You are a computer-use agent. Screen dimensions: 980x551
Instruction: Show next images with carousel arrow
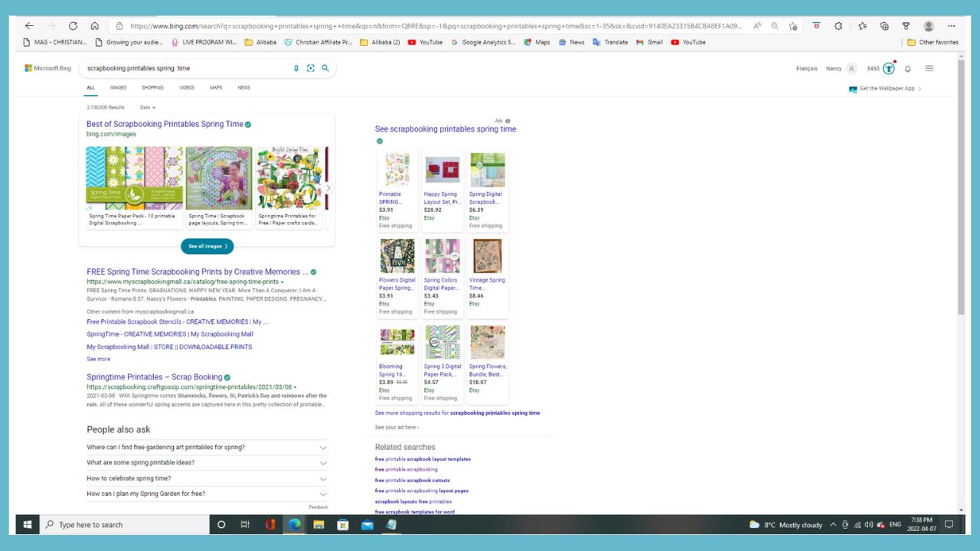coord(328,187)
